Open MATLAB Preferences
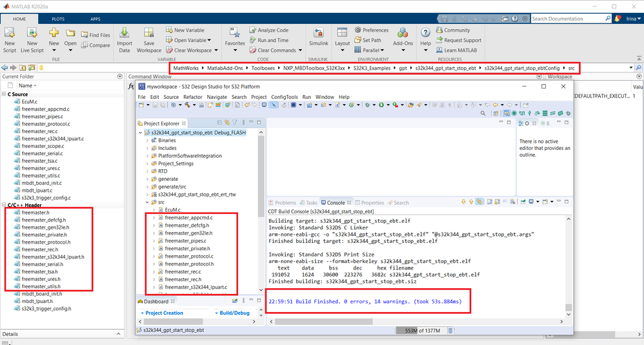 (x=371, y=30)
